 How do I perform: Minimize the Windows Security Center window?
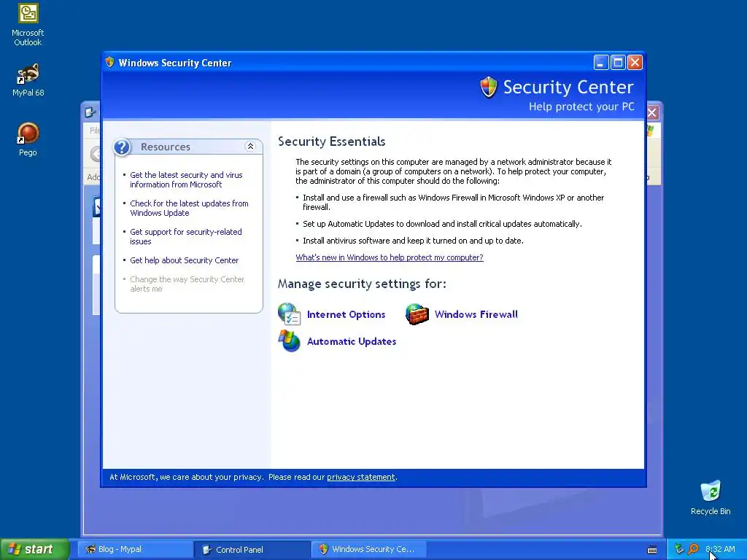click(601, 63)
